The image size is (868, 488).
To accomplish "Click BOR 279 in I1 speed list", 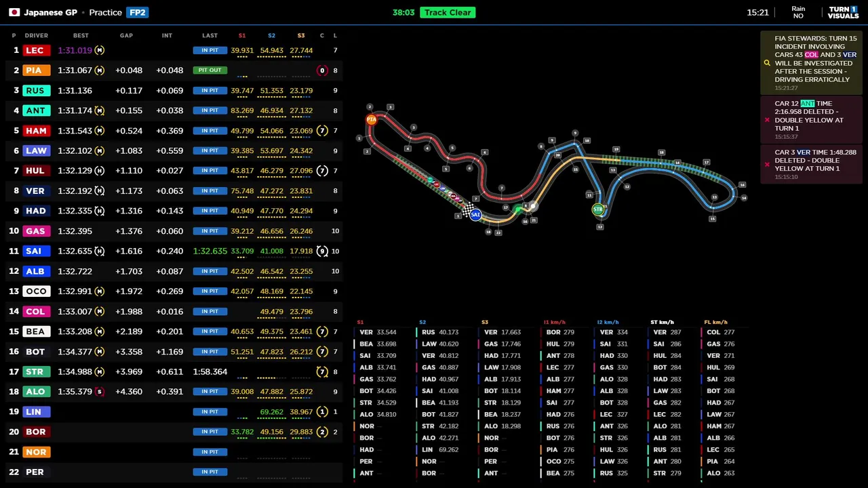I will click(560, 332).
